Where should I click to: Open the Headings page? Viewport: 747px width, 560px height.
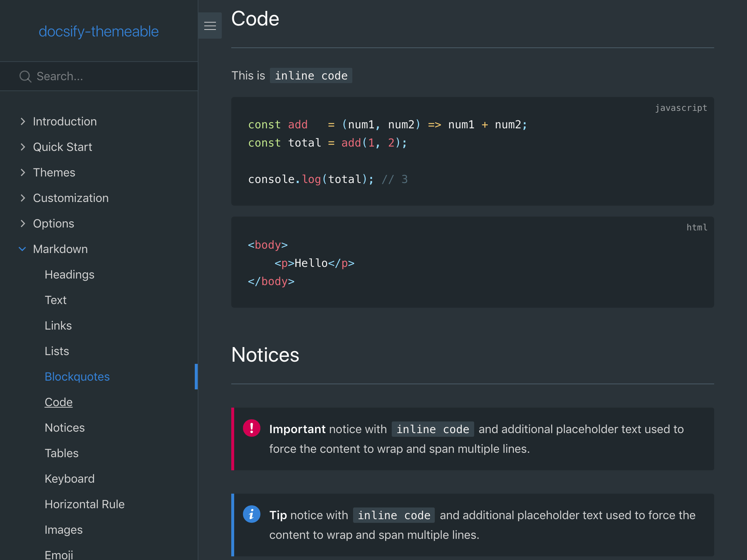[70, 275]
